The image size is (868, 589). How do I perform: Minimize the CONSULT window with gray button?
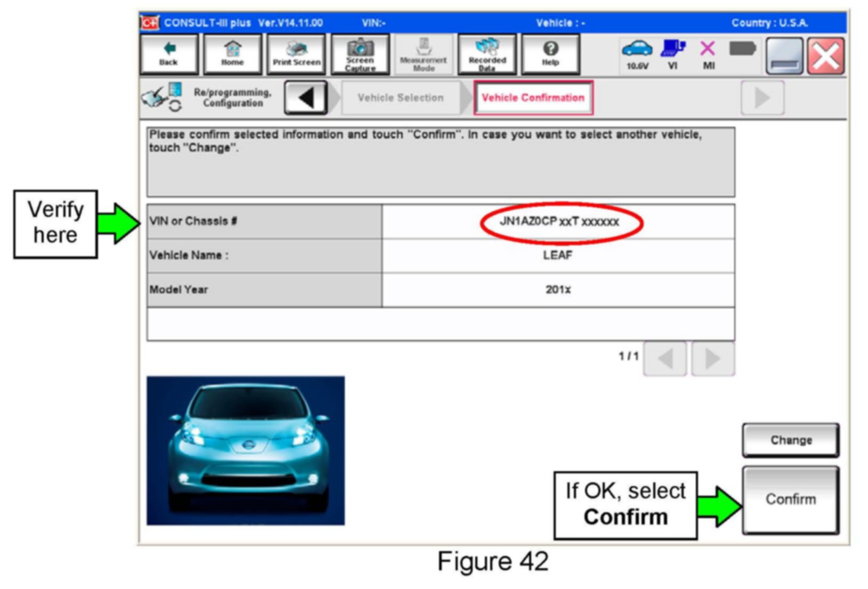784,56
